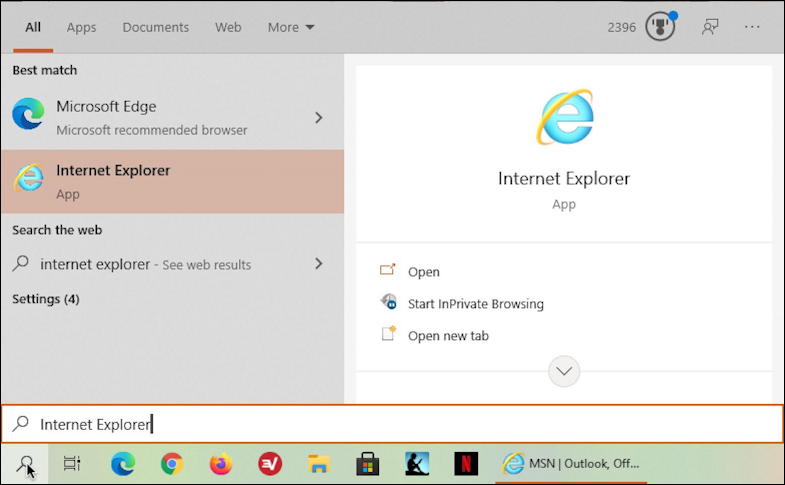
Task: Expand more actions chevron in preview pane
Action: 564,371
